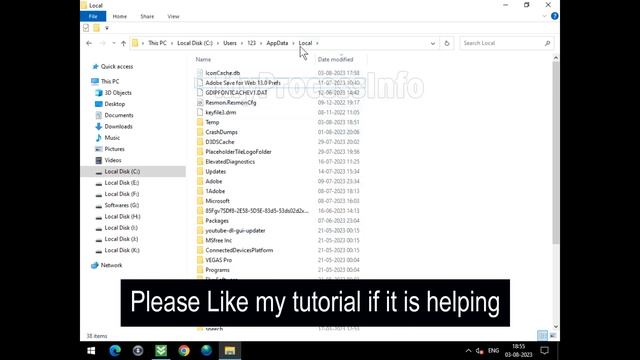Select PlaceholderTileLogoFolder folder
Screen dimensions: 640x360
point(238,152)
